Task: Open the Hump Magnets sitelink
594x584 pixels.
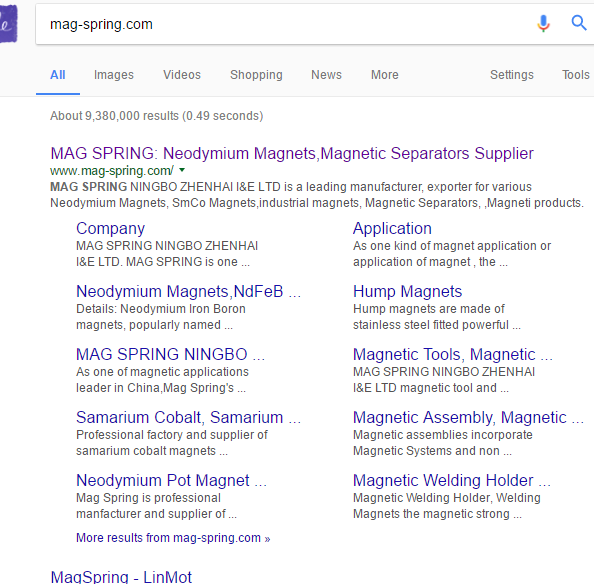Action: tap(407, 292)
